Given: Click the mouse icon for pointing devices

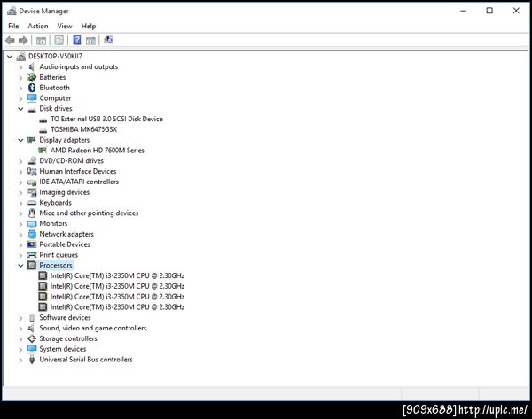Looking at the screenshot, I should (32, 213).
